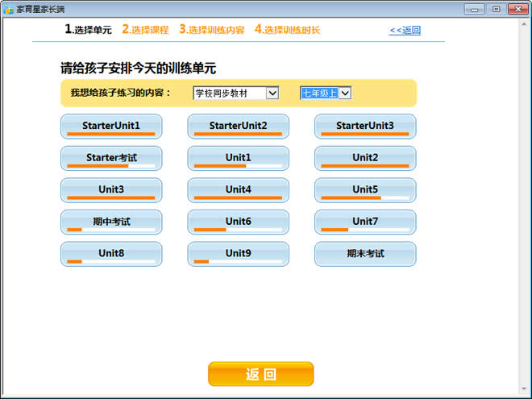
Task: Follow the <<返回 link at the top right
Action: [405, 30]
